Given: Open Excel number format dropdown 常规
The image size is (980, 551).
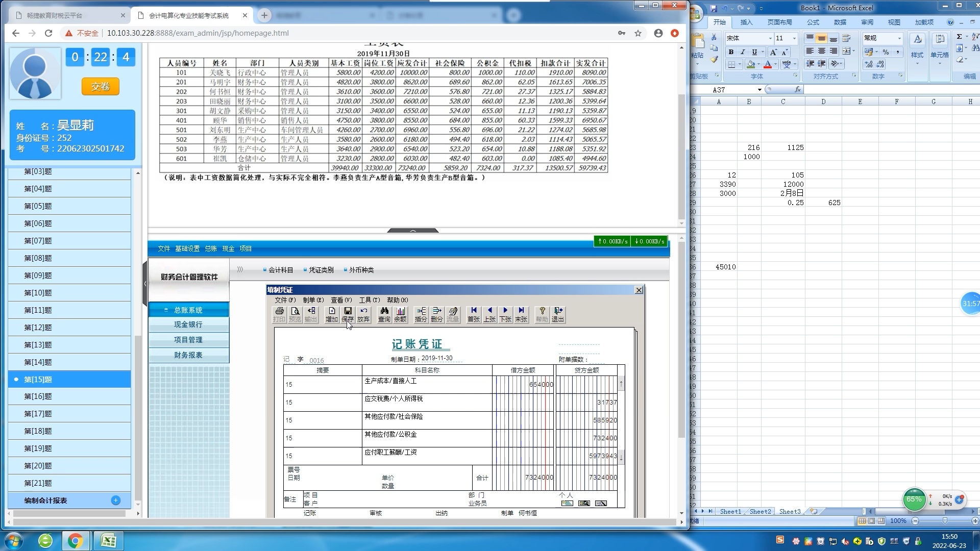Looking at the screenshot, I should coord(899,38).
